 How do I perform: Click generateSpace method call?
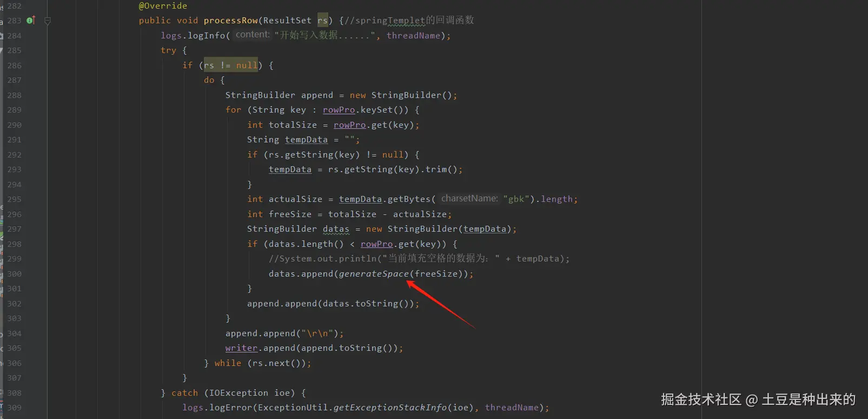[x=374, y=274]
